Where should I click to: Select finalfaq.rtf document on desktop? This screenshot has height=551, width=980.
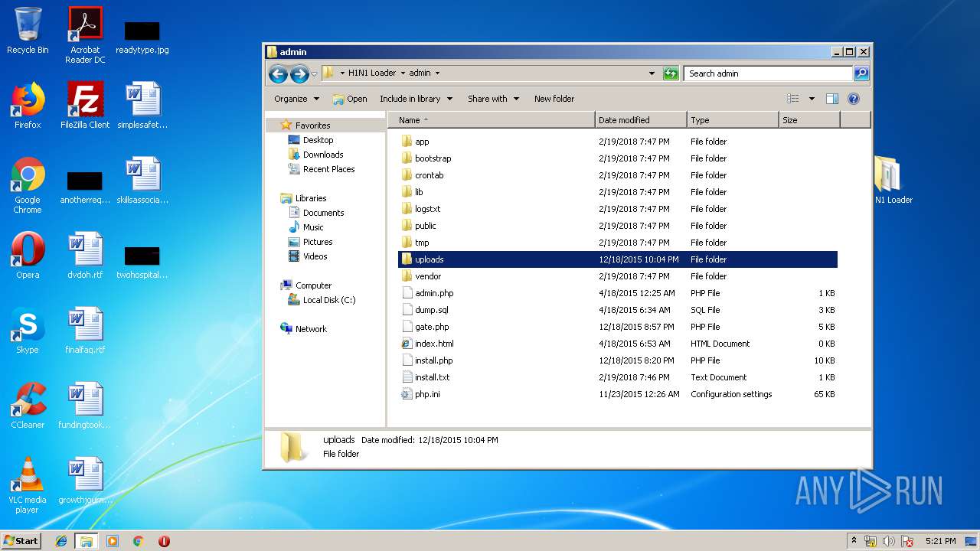point(85,331)
